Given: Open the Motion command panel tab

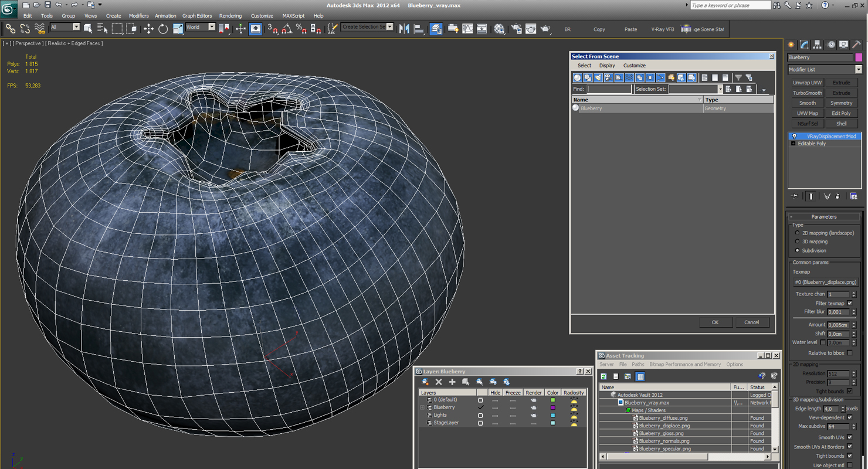Looking at the screenshot, I should click(831, 45).
